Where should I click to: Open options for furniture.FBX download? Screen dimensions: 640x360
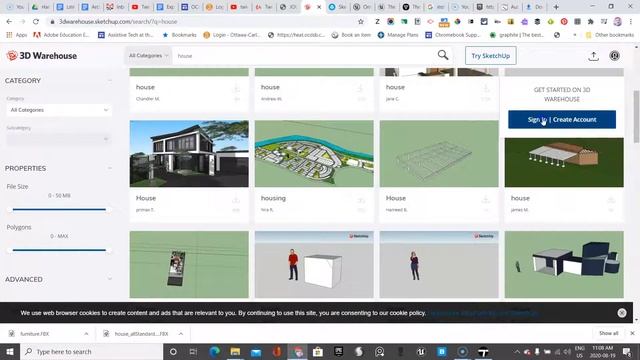pos(86,333)
